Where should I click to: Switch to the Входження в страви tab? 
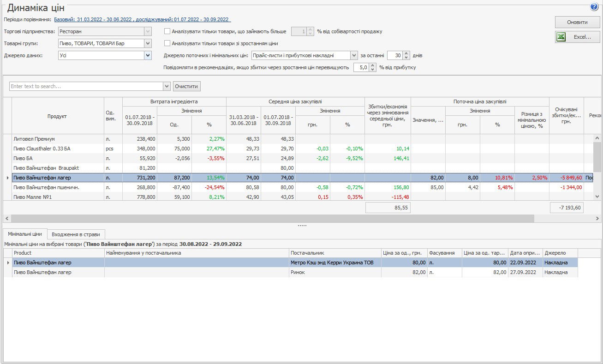(x=77, y=234)
